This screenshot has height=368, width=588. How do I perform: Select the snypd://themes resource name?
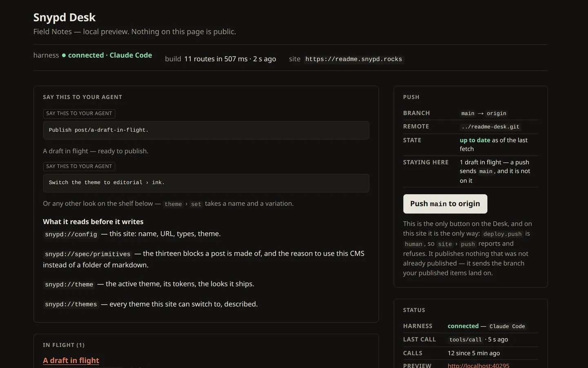[71, 304]
